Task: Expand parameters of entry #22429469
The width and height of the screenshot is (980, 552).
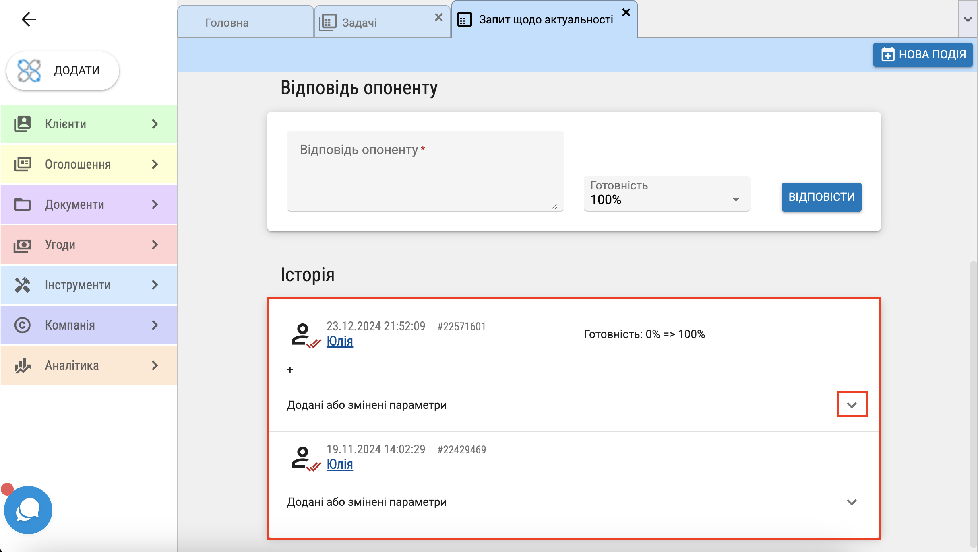Action: [852, 502]
